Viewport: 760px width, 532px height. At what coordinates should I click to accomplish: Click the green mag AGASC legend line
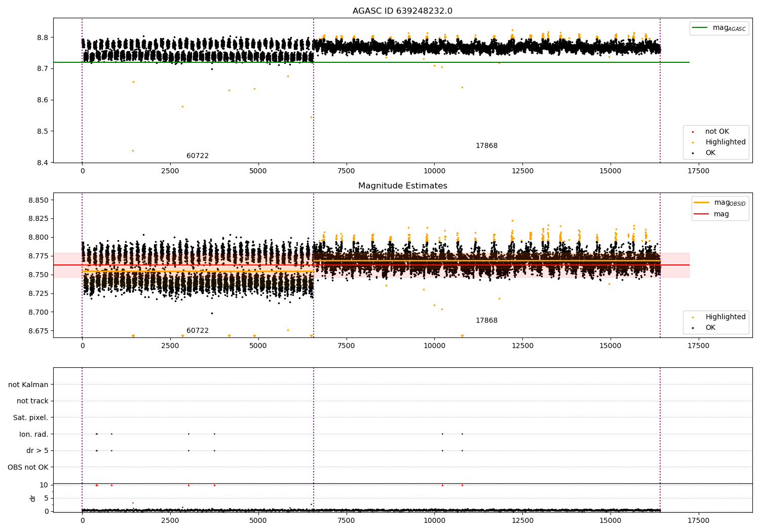coord(700,28)
